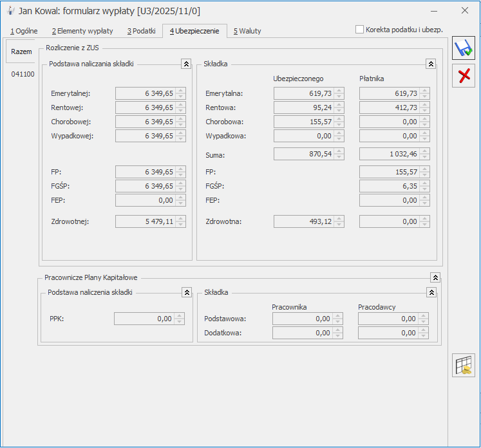The image size is (481, 448).
Task: Collapse the PPK Składka section
Action: [431, 292]
